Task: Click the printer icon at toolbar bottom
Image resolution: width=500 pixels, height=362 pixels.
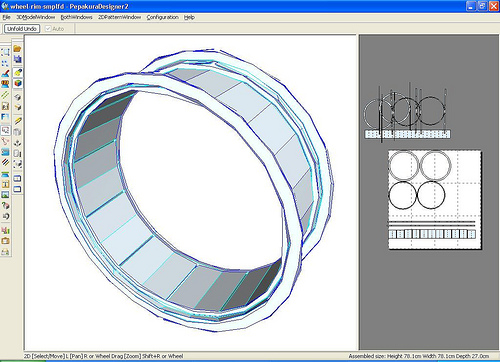Action: click(x=5, y=252)
